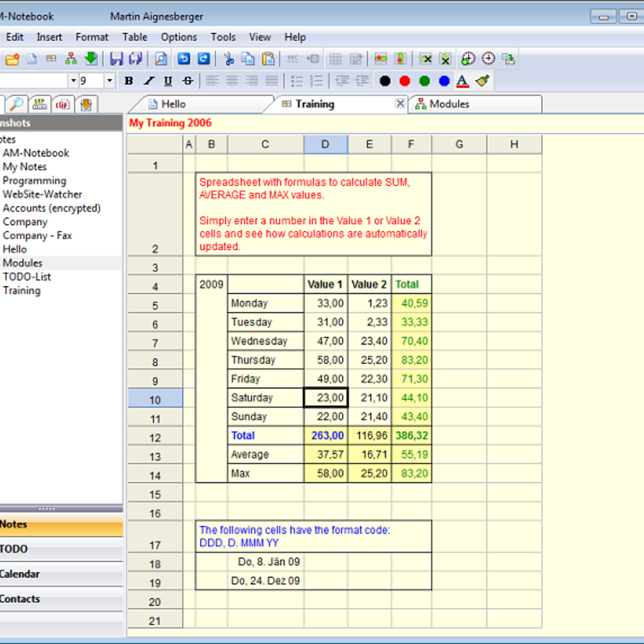Viewport: 644px width, 644px height.
Task: Click the module tree icon in toolbar
Action: tap(71, 59)
